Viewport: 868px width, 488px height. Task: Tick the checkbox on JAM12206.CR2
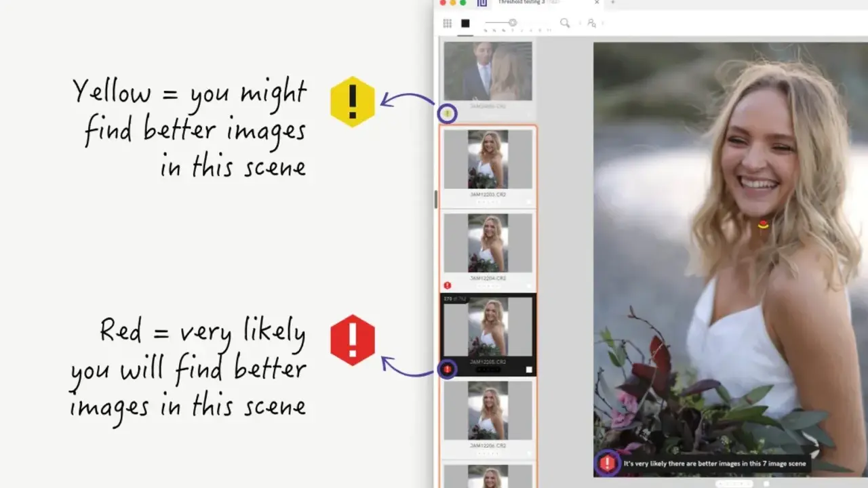(529, 453)
